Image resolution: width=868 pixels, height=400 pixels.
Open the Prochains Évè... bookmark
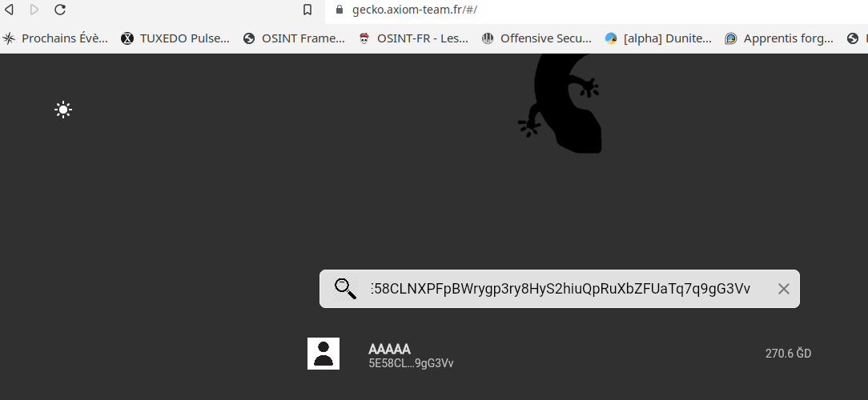[x=55, y=38]
